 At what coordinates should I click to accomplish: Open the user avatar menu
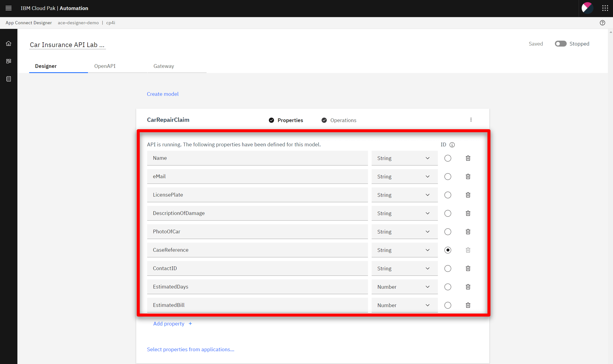point(587,8)
